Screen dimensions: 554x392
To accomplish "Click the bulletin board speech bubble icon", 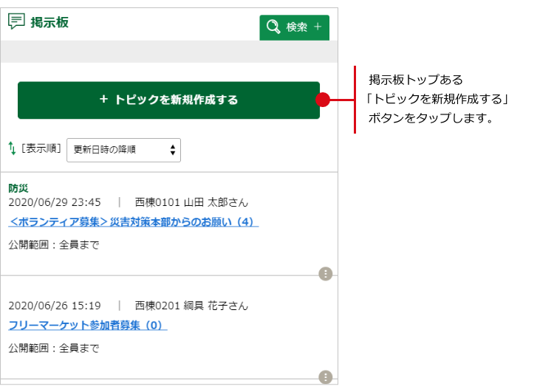I will click(x=16, y=21).
